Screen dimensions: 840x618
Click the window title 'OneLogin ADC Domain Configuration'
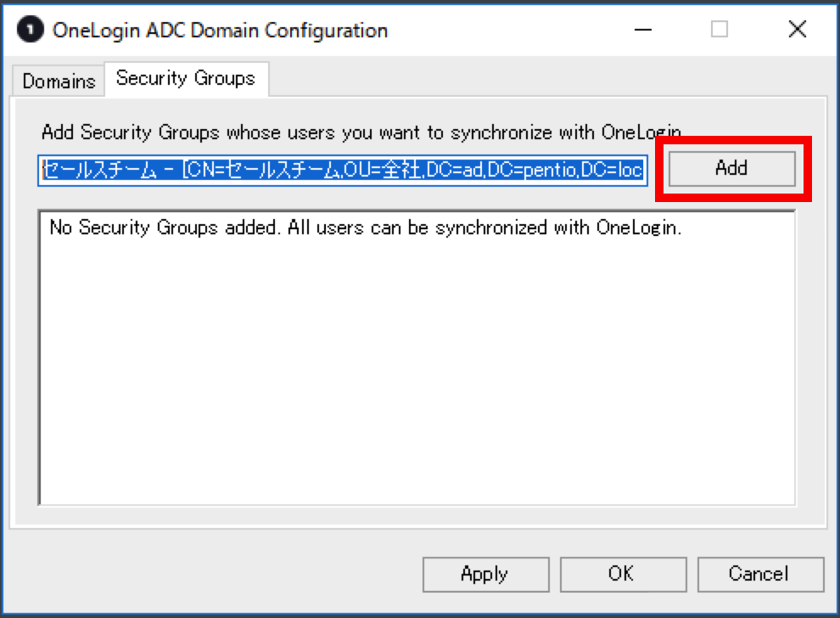pyautogui.click(x=220, y=31)
